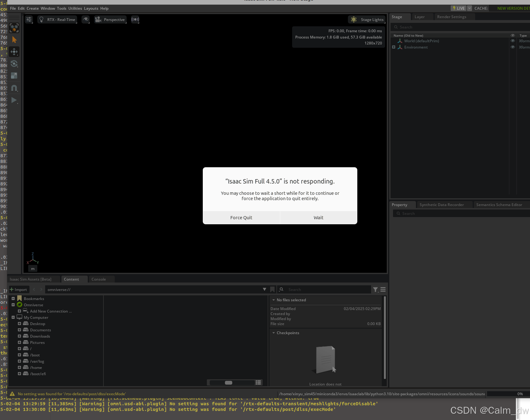
Task: Click the viewport streaming waves icon
Action: coord(135,19)
